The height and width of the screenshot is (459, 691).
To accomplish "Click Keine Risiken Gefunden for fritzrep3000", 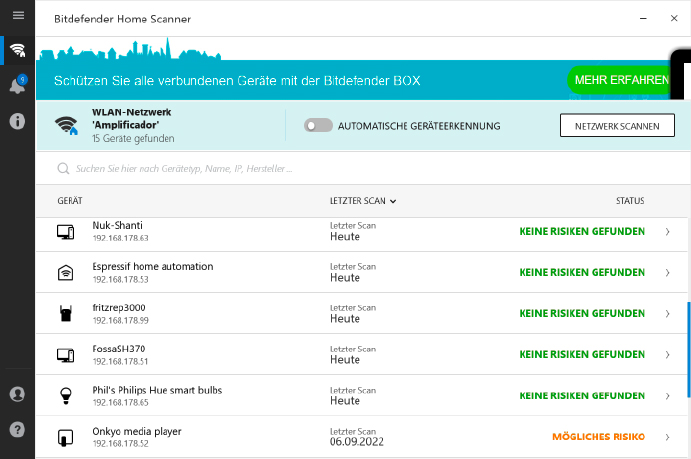I will pyautogui.click(x=582, y=314).
